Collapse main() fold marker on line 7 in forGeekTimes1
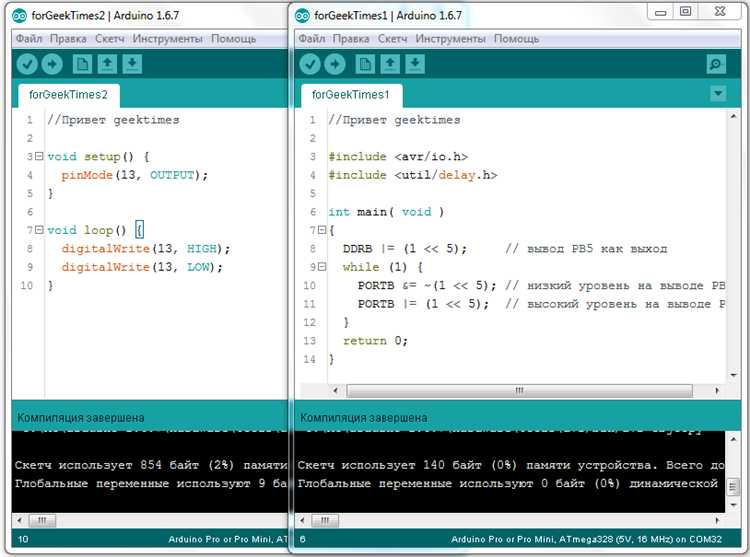Viewport: 750px width, 557px height. pos(322,229)
